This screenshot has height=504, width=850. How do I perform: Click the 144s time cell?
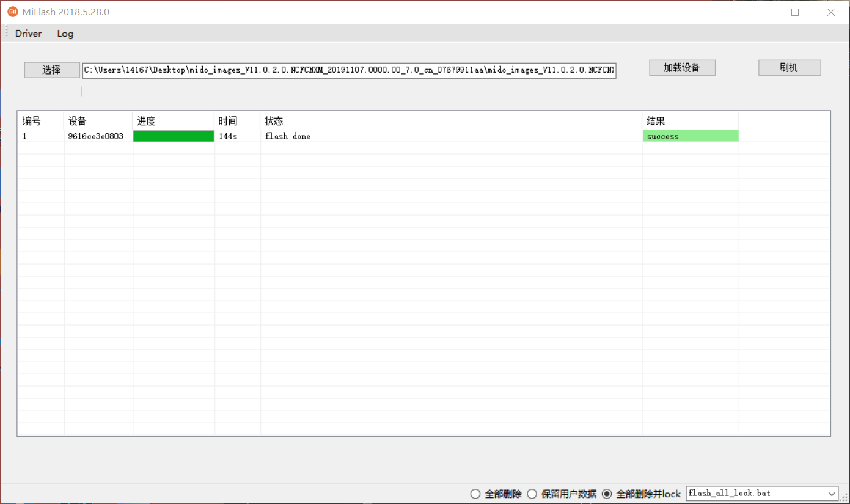pos(237,136)
